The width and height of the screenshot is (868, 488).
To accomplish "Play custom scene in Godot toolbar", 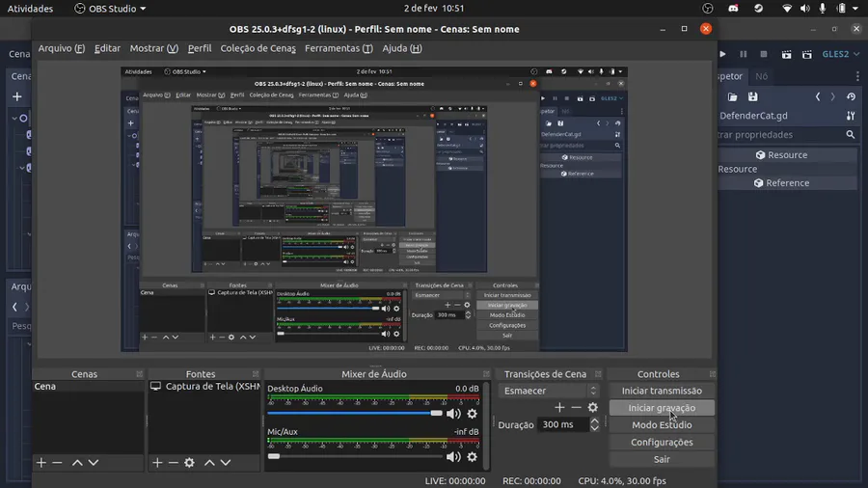I will (x=807, y=54).
